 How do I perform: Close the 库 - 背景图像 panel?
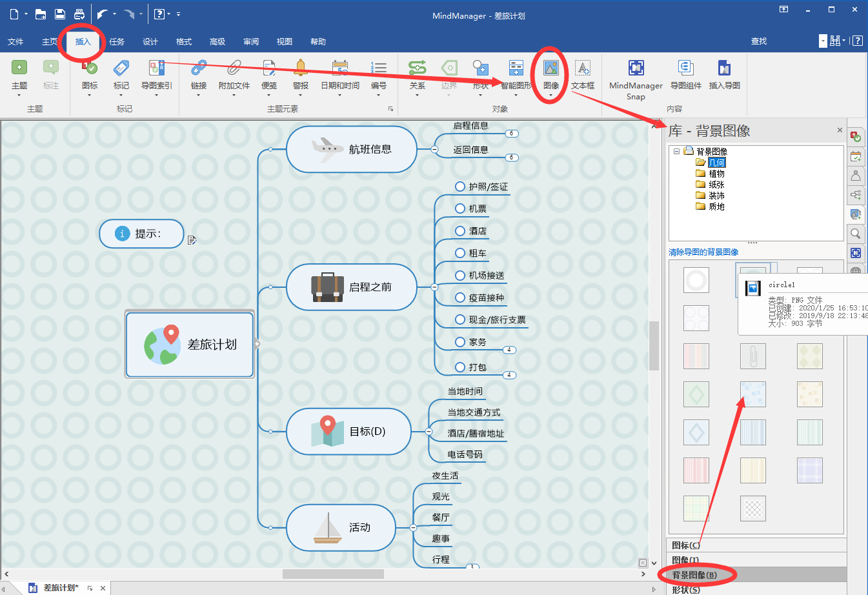[x=840, y=130]
